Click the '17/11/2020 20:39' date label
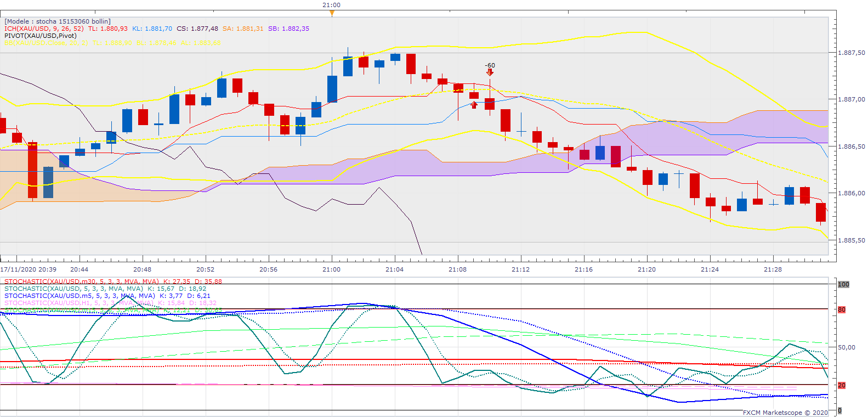The height and width of the screenshot is (417, 868). tap(29, 269)
